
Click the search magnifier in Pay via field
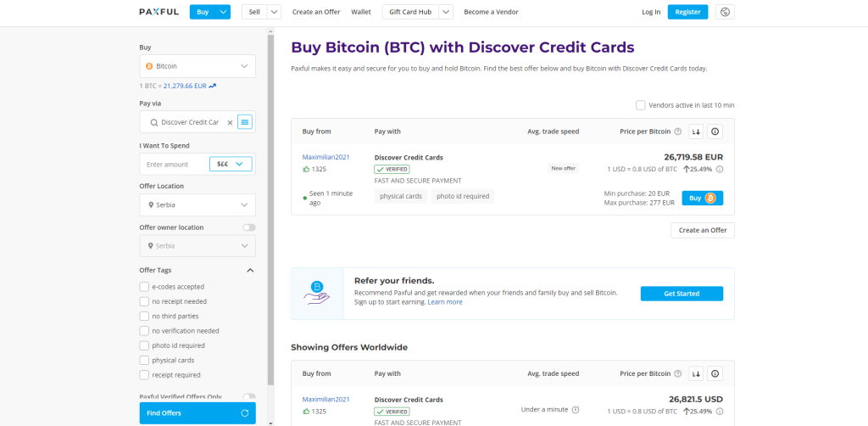click(x=154, y=122)
